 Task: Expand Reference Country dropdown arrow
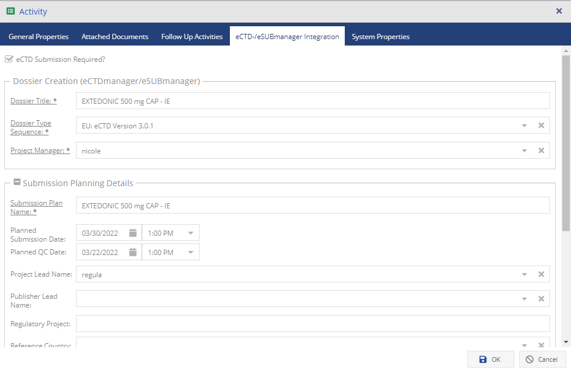(524, 344)
